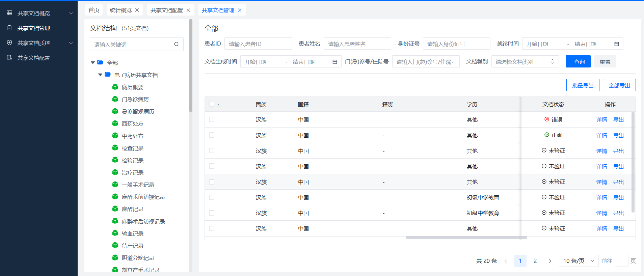Click green cube icon beside 治疗记录

pos(115,172)
